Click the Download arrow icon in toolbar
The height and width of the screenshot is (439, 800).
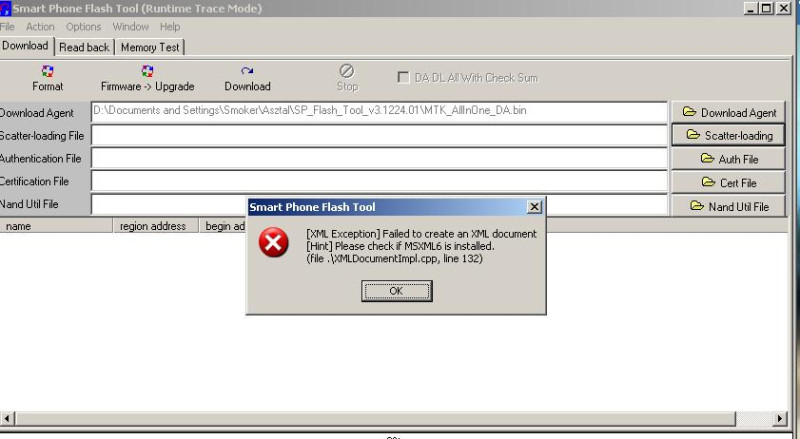(x=247, y=71)
